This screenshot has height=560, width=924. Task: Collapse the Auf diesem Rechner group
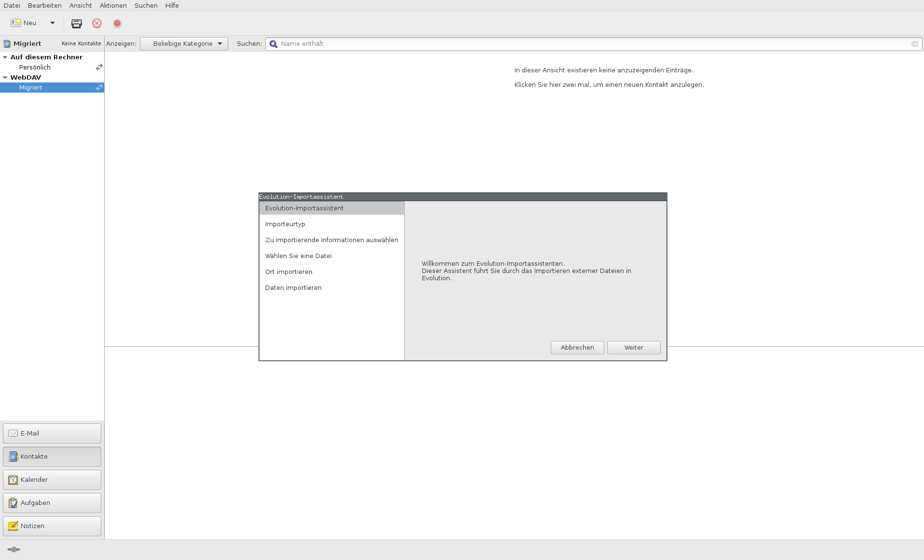coord(5,57)
